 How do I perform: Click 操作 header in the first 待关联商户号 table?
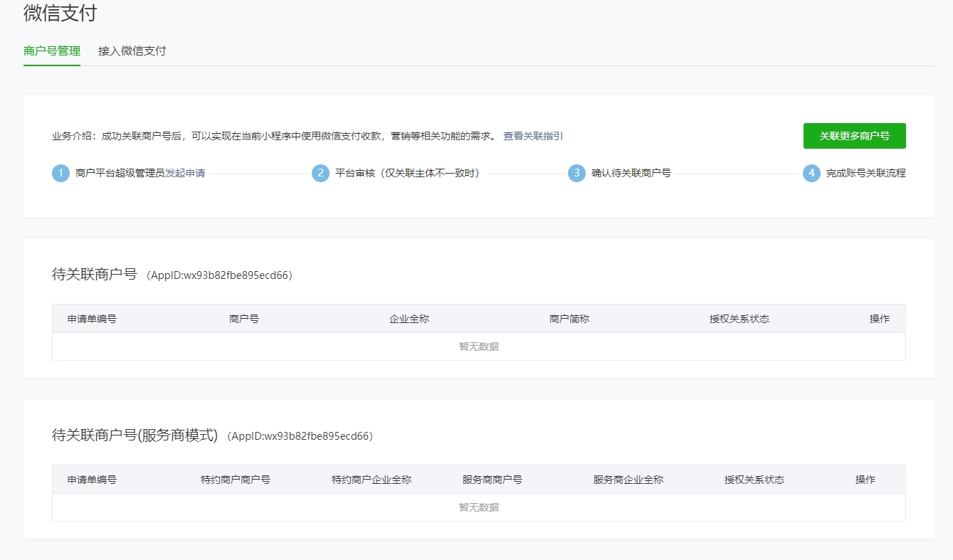[880, 319]
